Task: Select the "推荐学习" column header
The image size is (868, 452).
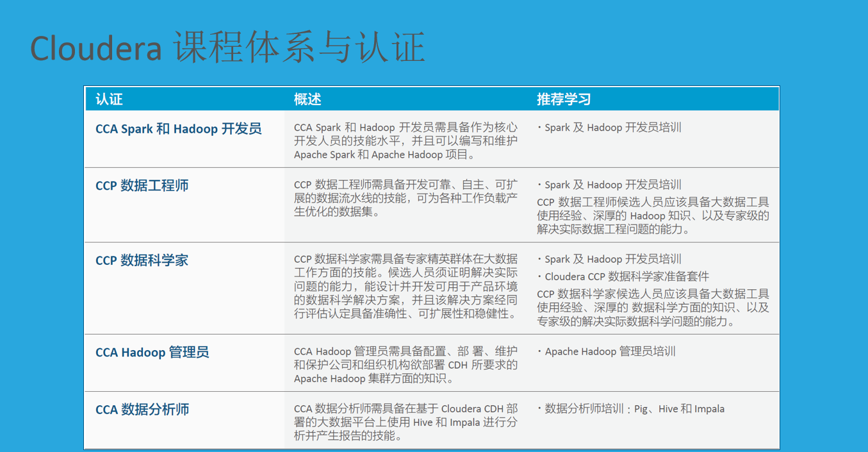Action: click(x=564, y=99)
